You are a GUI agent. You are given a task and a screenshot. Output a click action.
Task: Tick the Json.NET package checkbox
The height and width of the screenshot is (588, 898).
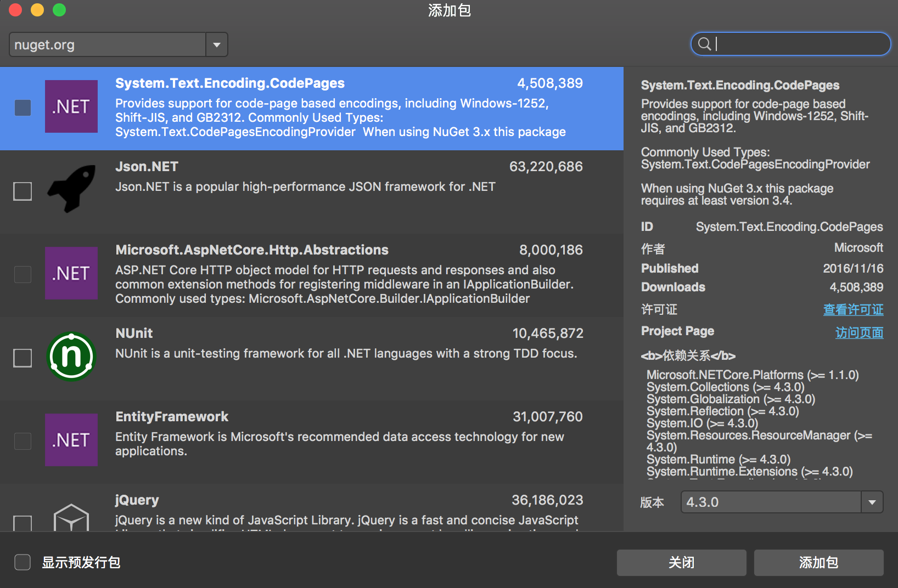click(23, 191)
